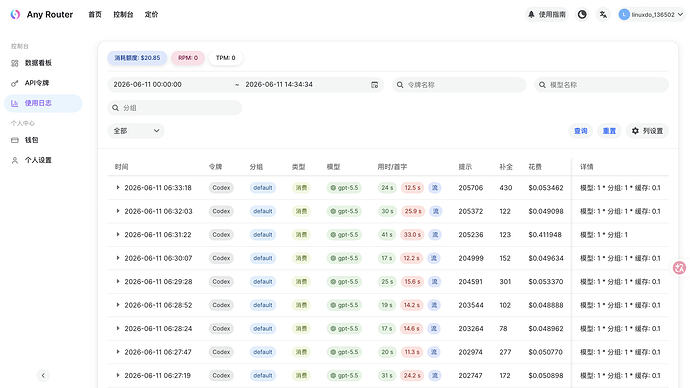Click the 消耗额度 $20.85 badge
Image resolution: width=690 pixels, height=388 pixels.
[137, 58]
